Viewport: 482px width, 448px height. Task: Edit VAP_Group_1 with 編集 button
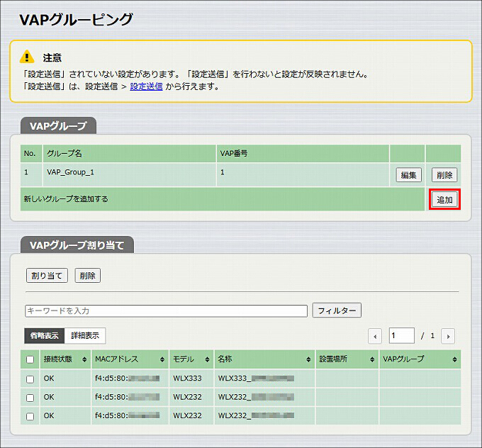(x=408, y=175)
